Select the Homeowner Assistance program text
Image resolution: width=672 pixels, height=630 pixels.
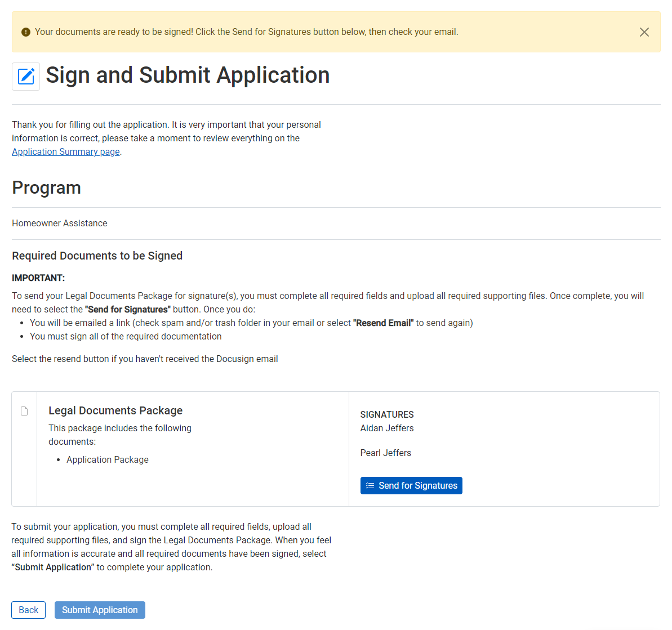(59, 223)
